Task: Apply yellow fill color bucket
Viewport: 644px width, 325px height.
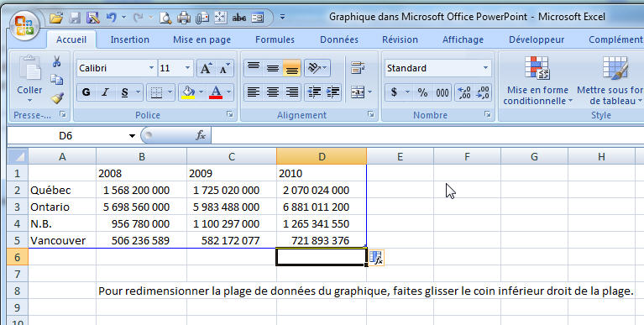Action: (188, 92)
